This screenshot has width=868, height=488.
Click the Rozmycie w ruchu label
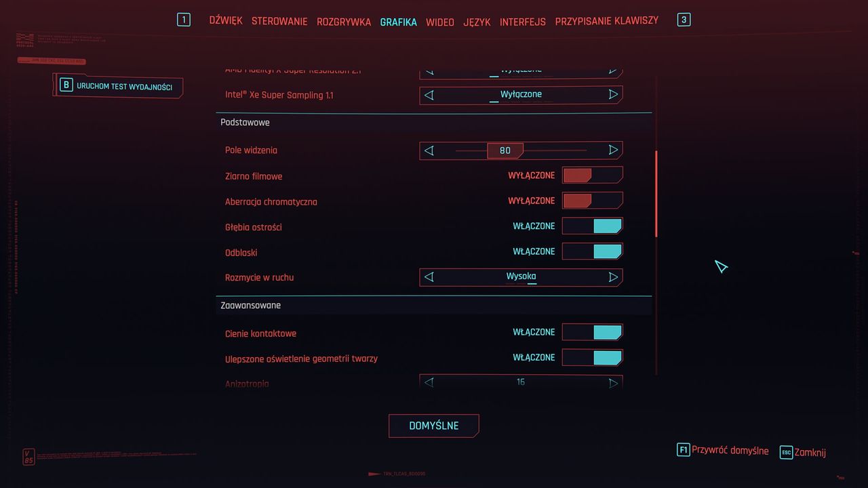[x=259, y=277]
